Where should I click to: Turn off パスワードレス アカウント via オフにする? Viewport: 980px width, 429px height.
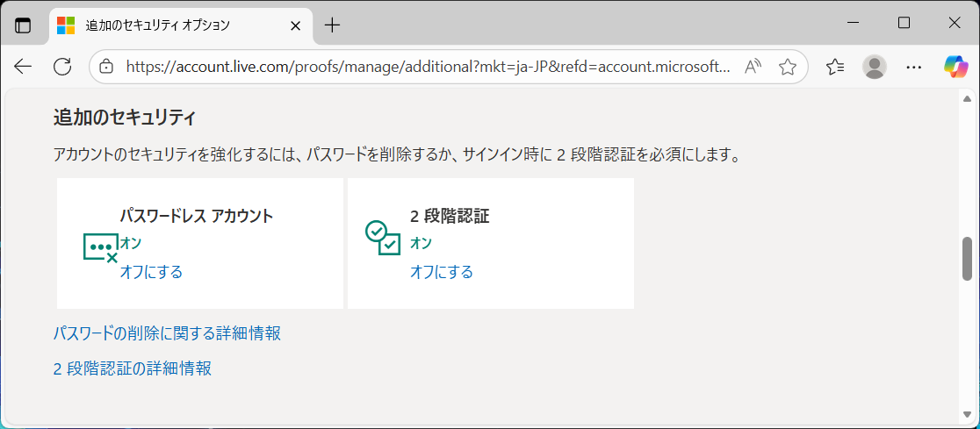tap(151, 272)
